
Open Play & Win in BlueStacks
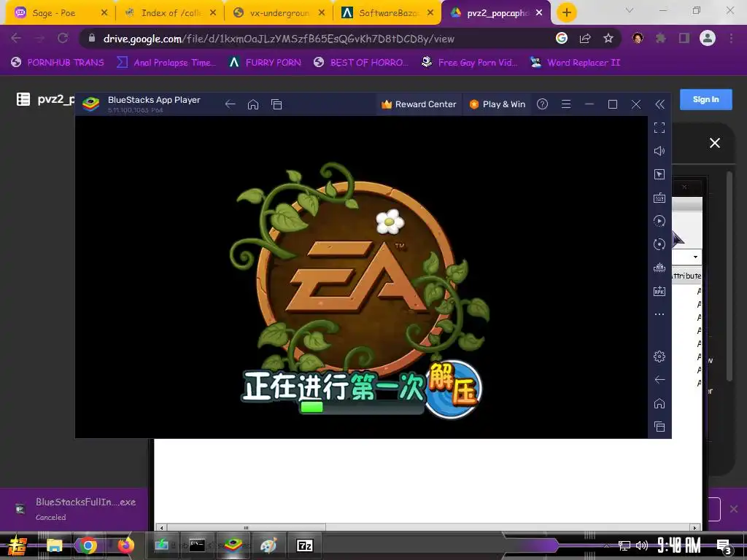pyautogui.click(x=498, y=104)
